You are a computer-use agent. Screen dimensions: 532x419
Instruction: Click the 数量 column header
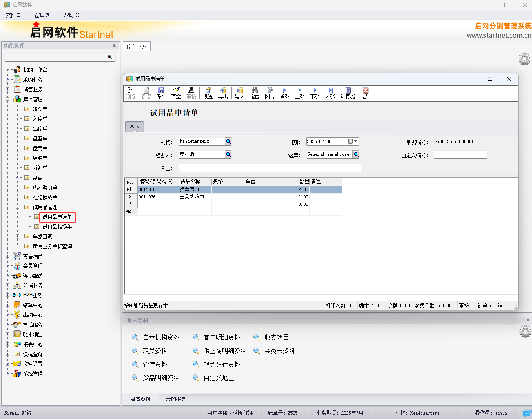[x=293, y=182]
